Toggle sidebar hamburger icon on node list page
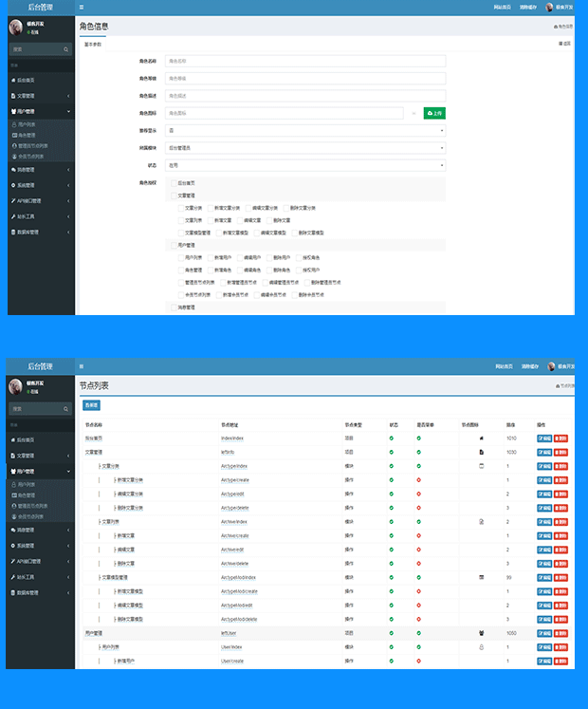This screenshot has width=588, height=709. click(x=82, y=366)
